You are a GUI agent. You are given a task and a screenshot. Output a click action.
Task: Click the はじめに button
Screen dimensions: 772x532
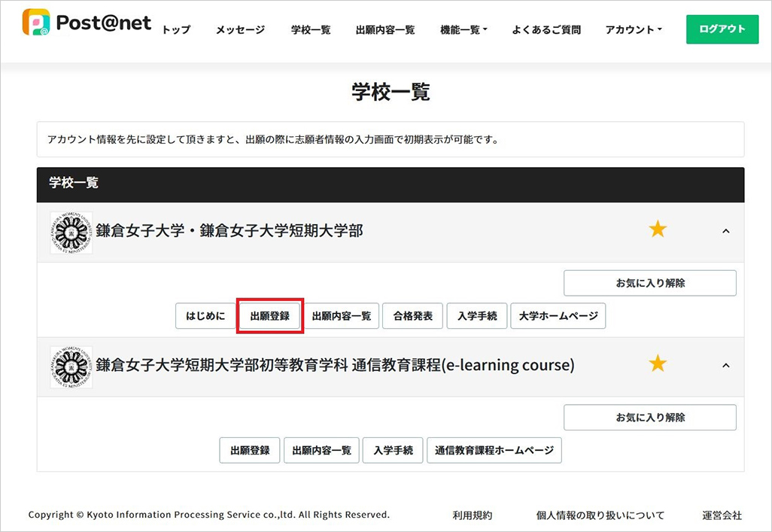[x=205, y=316]
